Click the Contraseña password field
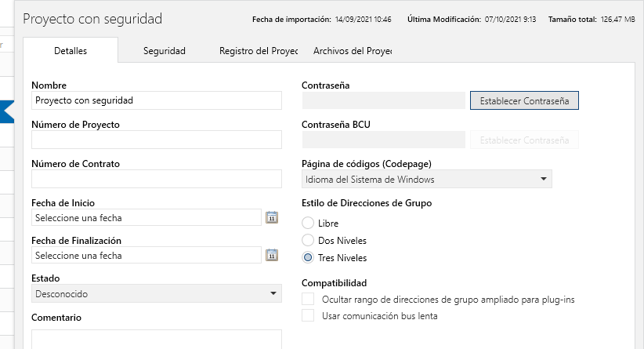The width and height of the screenshot is (644, 349). (384, 100)
